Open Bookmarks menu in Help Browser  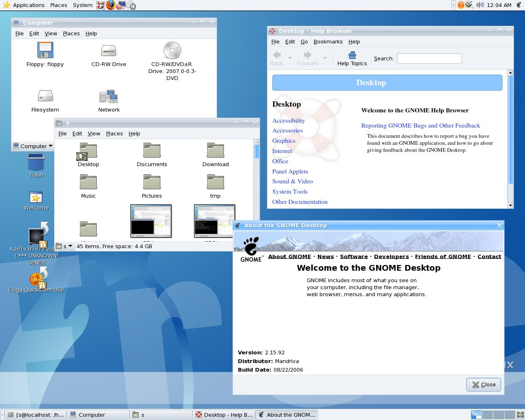328,41
